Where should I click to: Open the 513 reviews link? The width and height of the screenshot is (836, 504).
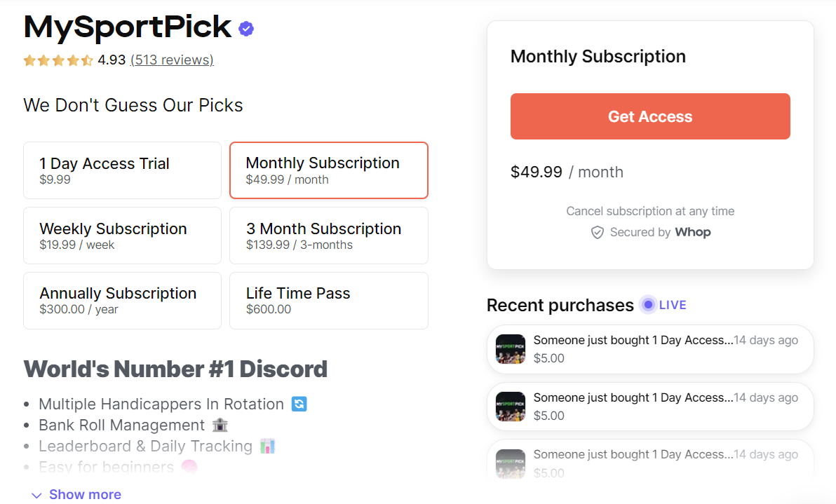tap(172, 60)
